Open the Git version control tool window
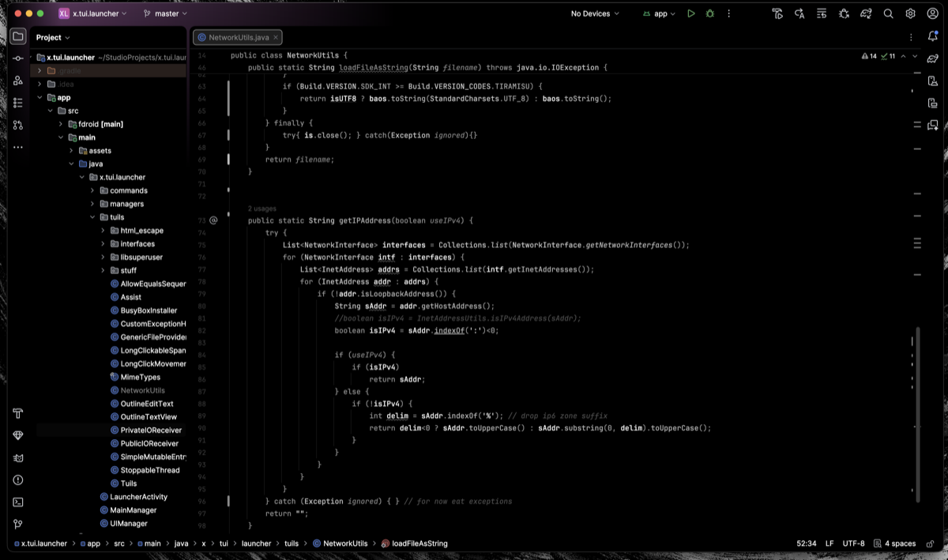Image resolution: width=948 pixels, height=560 pixels. pyautogui.click(x=18, y=524)
